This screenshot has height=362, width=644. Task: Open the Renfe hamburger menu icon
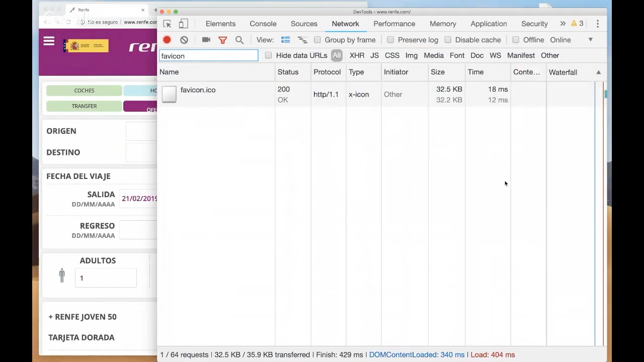click(x=49, y=41)
